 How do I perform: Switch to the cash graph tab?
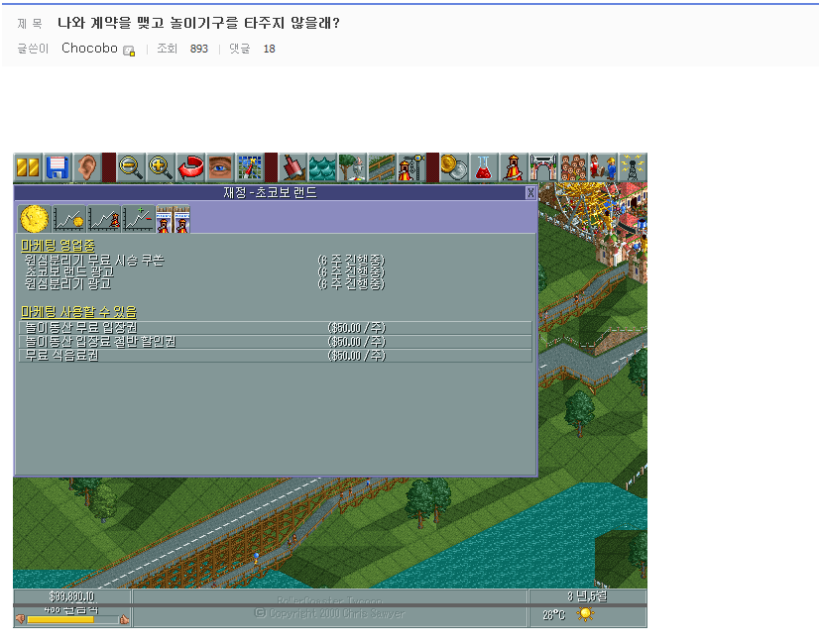(69, 219)
